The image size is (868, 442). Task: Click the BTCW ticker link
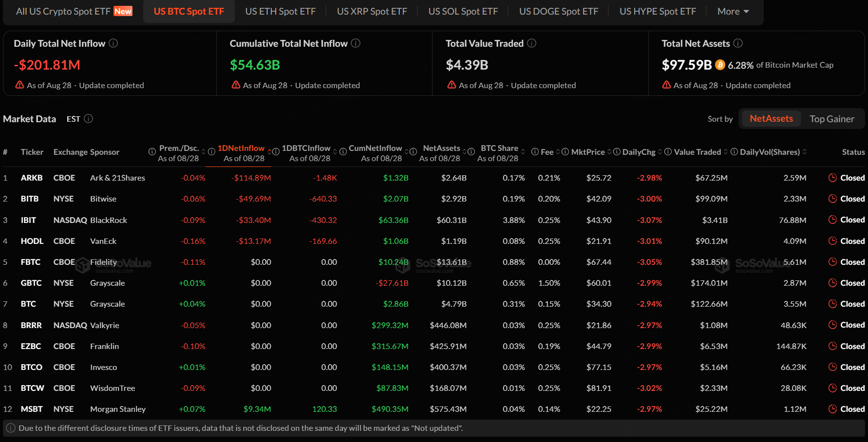pos(33,388)
